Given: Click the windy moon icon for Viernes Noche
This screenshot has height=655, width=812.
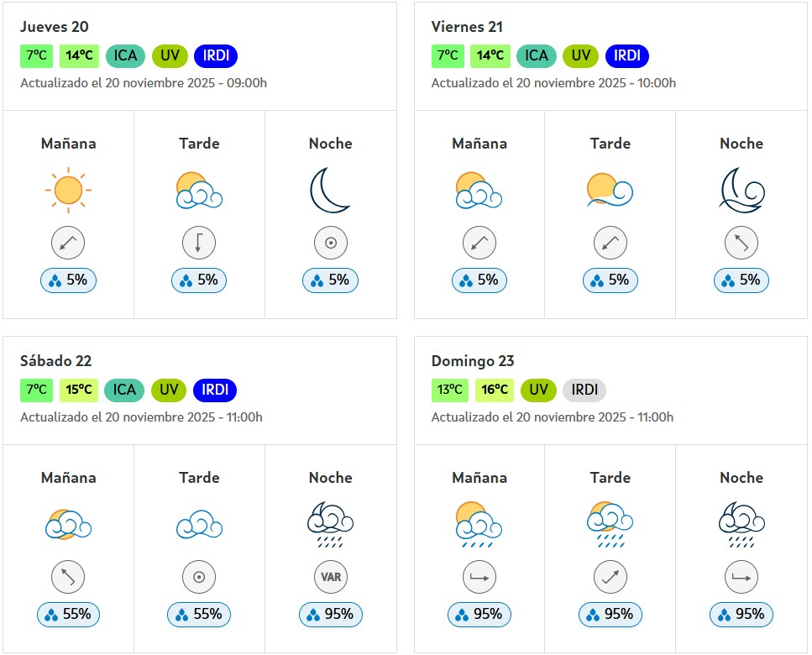Looking at the screenshot, I should click(x=741, y=191).
